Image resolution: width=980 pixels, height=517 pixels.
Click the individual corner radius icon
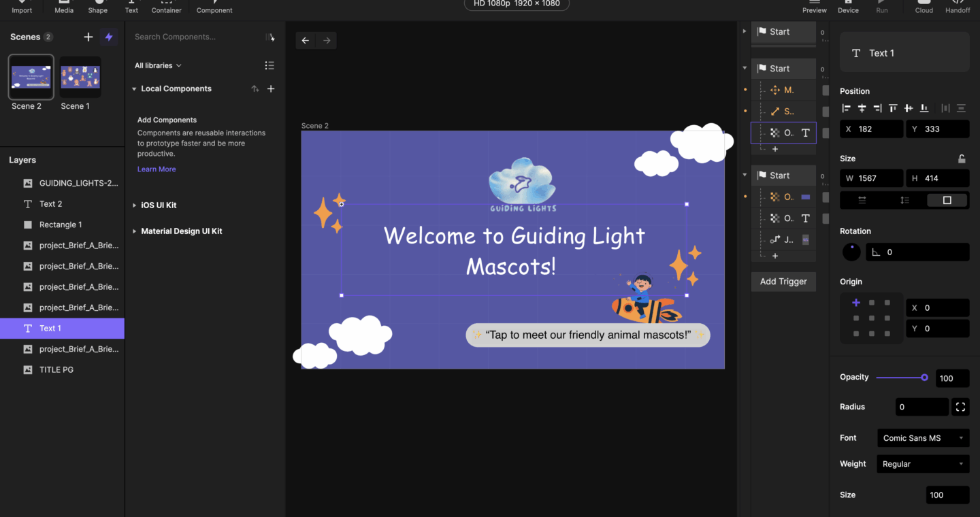point(960,407)
